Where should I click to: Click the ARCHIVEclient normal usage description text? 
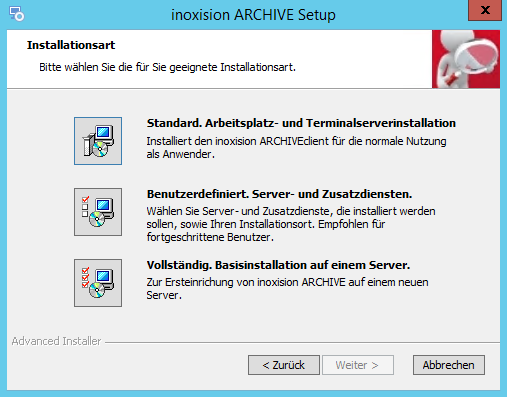click(296, 148)
